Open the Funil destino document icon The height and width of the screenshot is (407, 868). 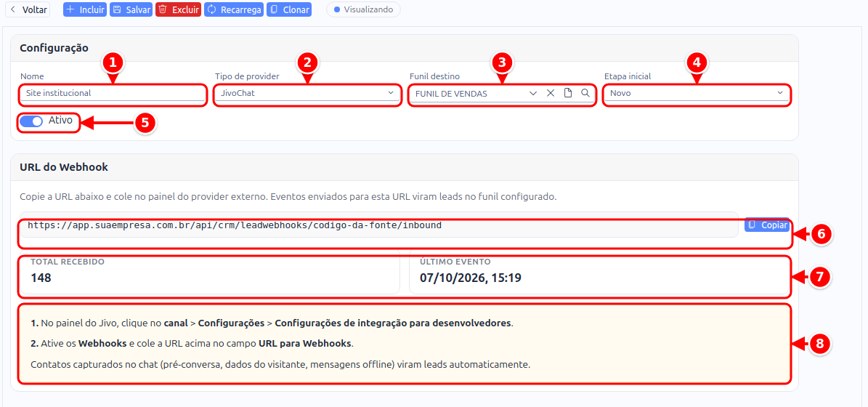tap(567, 94)
